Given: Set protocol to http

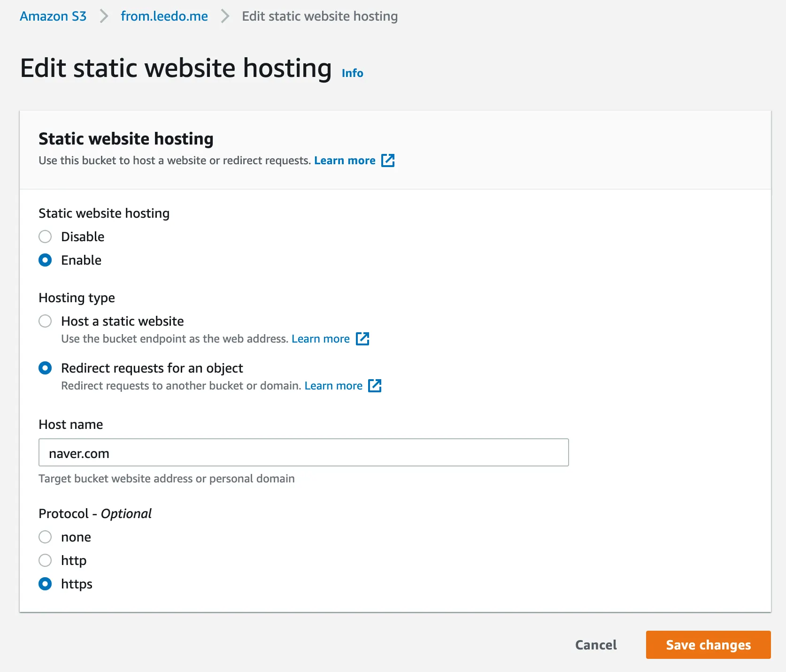Looking at the screenshot, I should (x=45, y=560).
